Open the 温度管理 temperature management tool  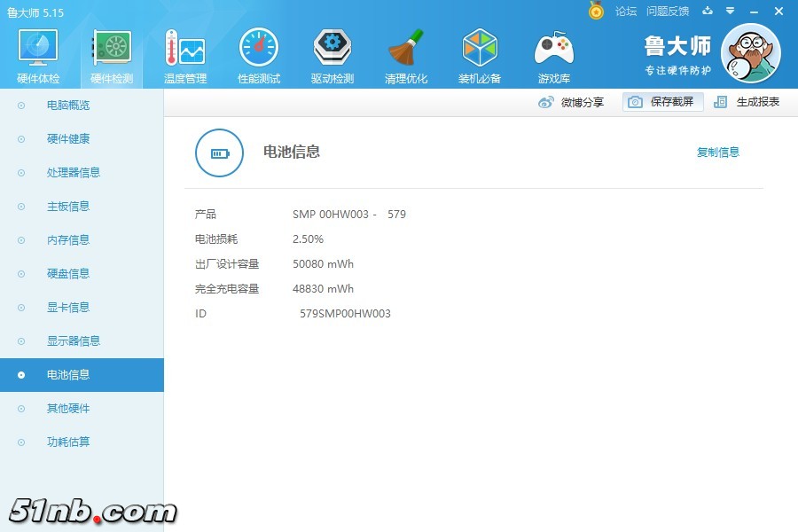click(184, 53)
